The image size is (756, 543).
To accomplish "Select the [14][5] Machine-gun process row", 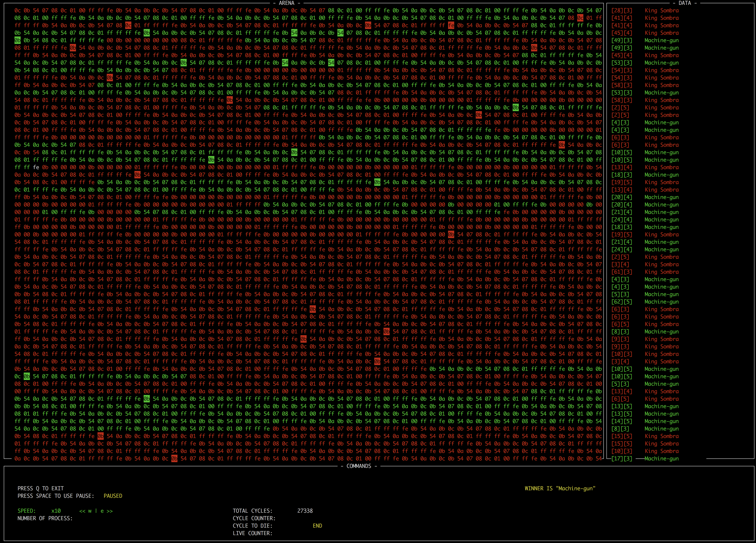I will click(645, 421).
